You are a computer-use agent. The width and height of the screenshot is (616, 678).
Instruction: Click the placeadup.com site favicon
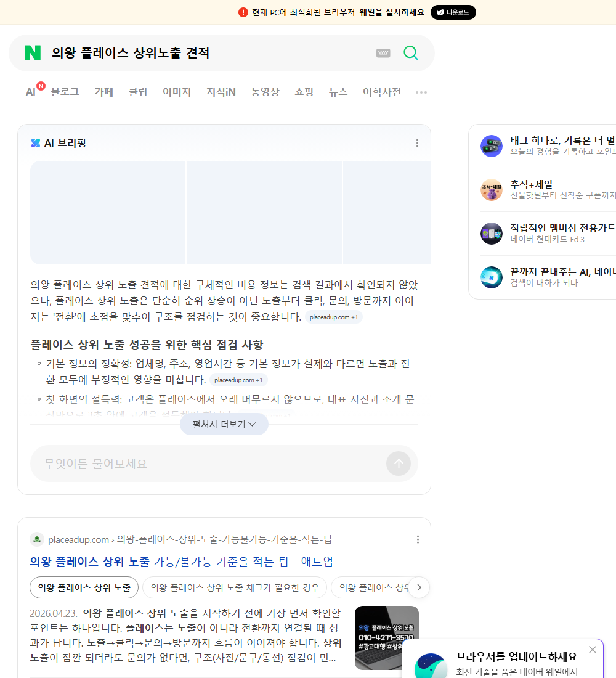pyautogui.click(x=37, y=539)
